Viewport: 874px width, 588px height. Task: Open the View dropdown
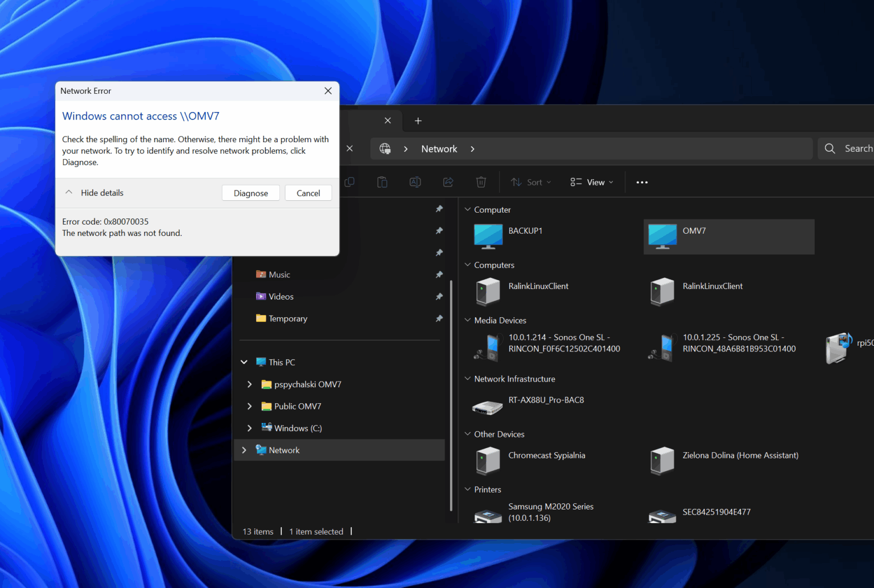tap(592, 182)
